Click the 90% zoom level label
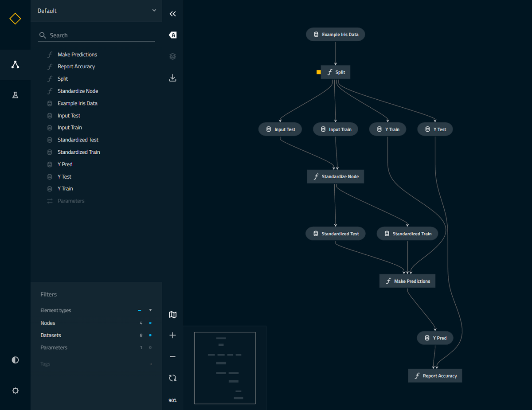This screenshot has height=410, width=532. tap(172, 400)
